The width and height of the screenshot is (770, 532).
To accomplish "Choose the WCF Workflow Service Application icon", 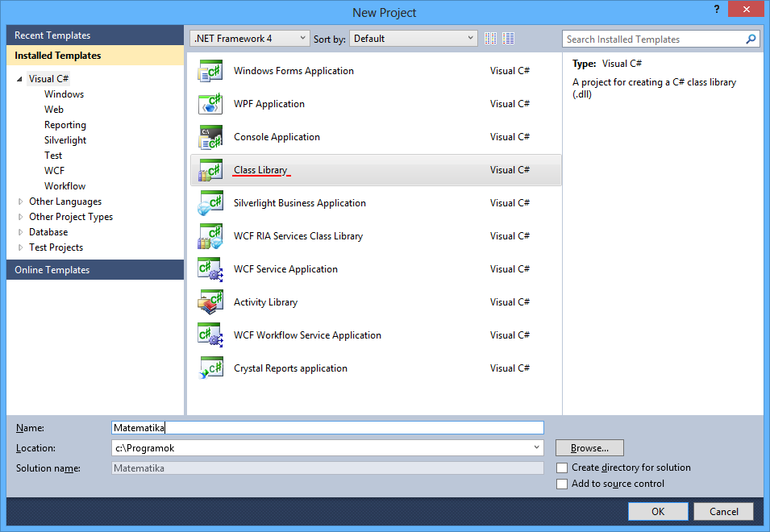I will tap(210, 335).
